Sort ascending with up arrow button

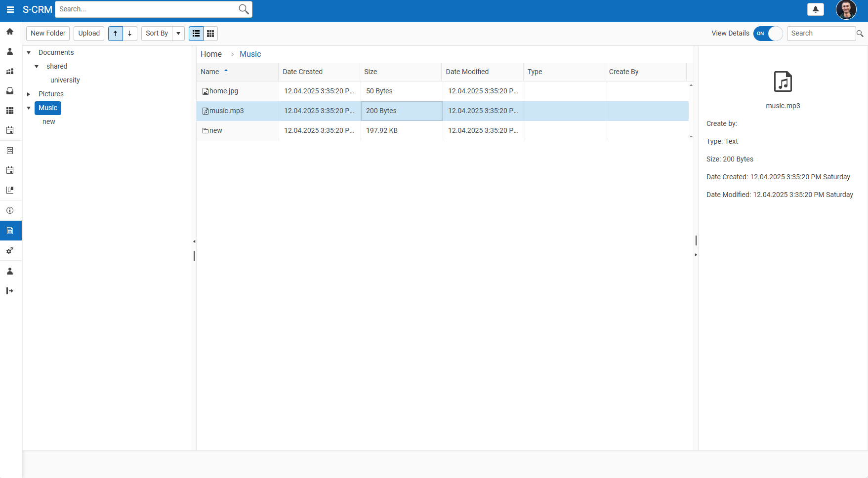click(116, 33)
